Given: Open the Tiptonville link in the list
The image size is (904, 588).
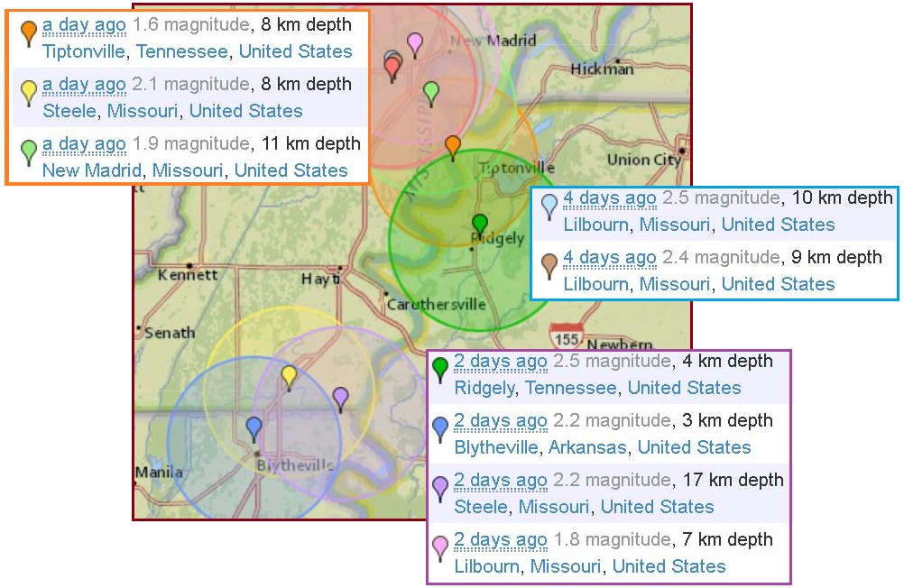Looking at the screenshot, I should pyautogui.click(x=84, y=51).
